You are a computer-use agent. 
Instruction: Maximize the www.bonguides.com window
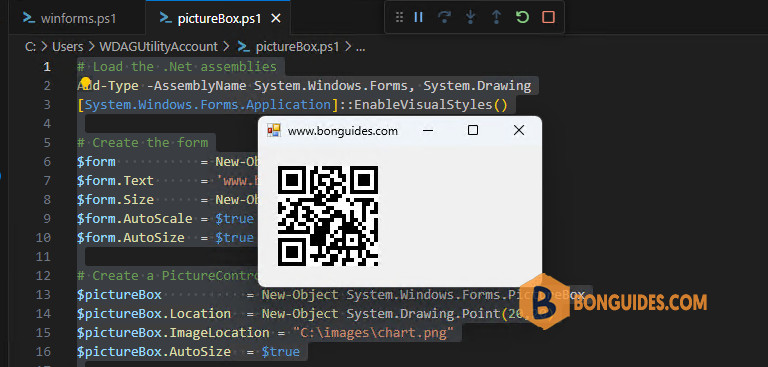pyautogui.click(x=473, y=130)
